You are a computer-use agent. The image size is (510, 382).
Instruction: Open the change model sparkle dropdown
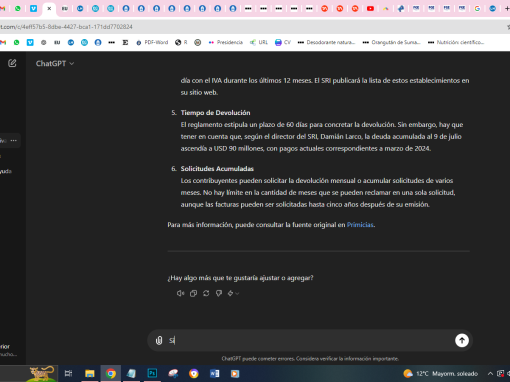pos(233,293)
